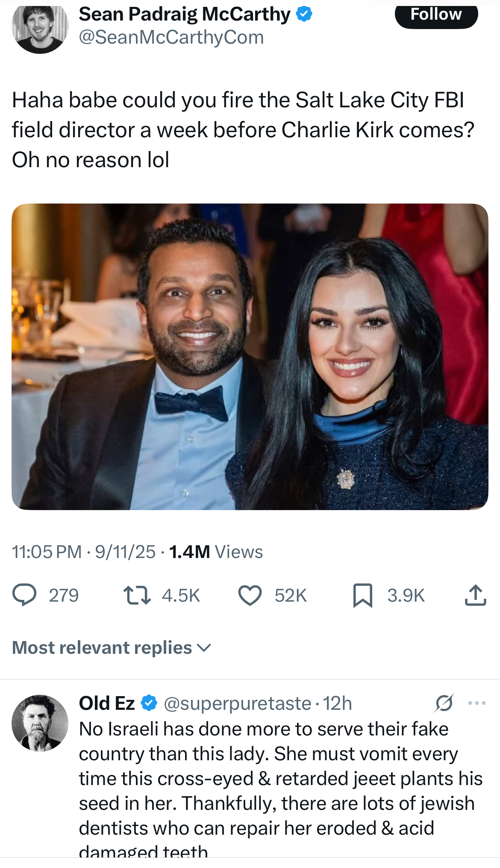
Task: Tap the repost arrows icon
Action: 137,595
